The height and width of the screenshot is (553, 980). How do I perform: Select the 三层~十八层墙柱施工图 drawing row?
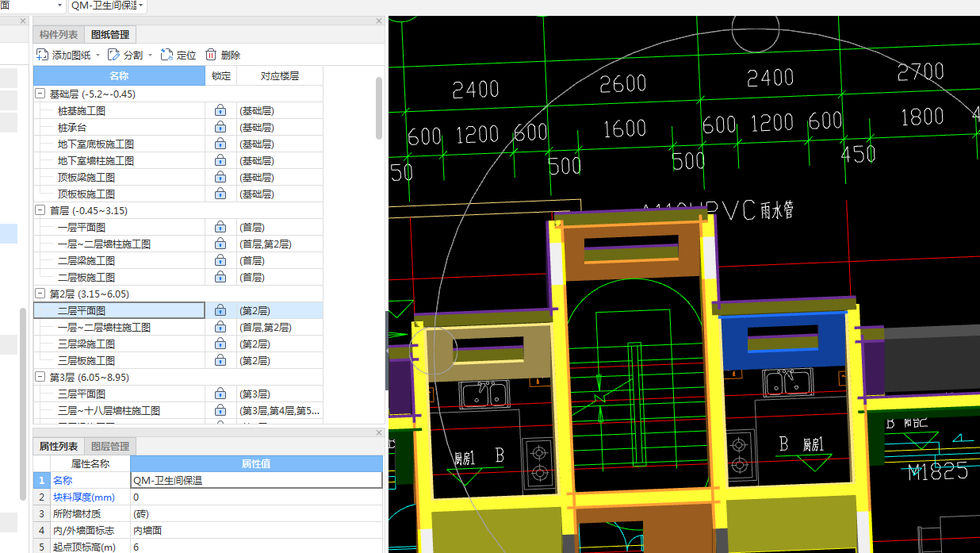[178, 411]
